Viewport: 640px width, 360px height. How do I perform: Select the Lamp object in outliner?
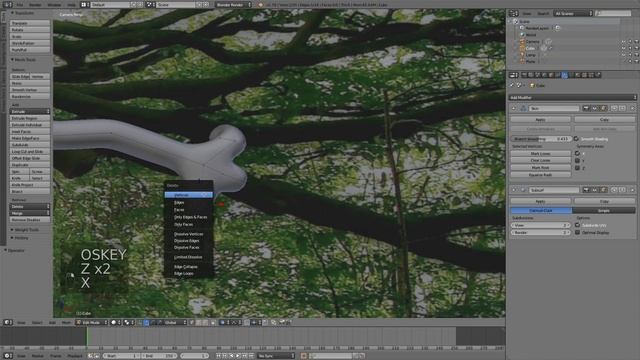531,55
